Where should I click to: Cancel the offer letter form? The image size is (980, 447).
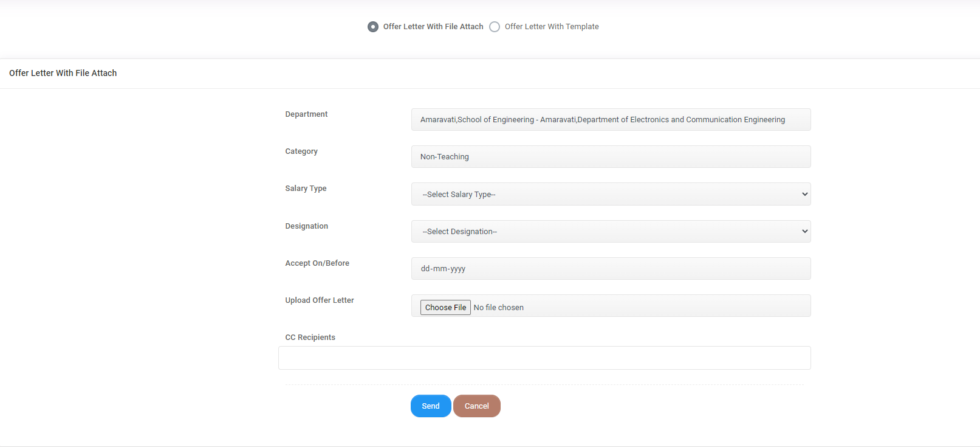(x=477, y=406)
